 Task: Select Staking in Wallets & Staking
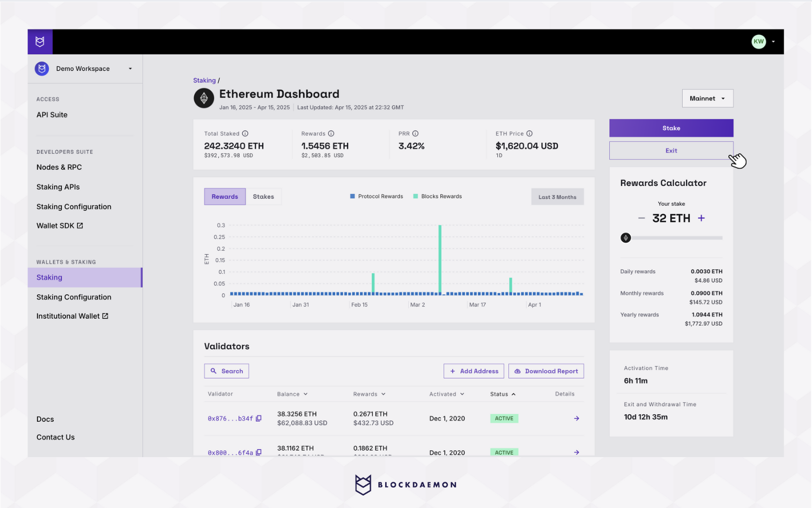pyautogui.click(x=85, y=278)
